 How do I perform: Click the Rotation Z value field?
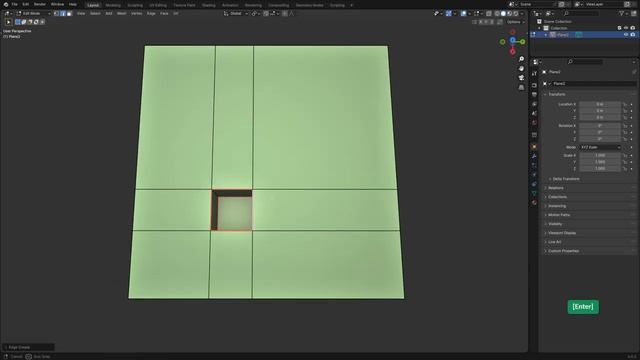coord(600,139)
